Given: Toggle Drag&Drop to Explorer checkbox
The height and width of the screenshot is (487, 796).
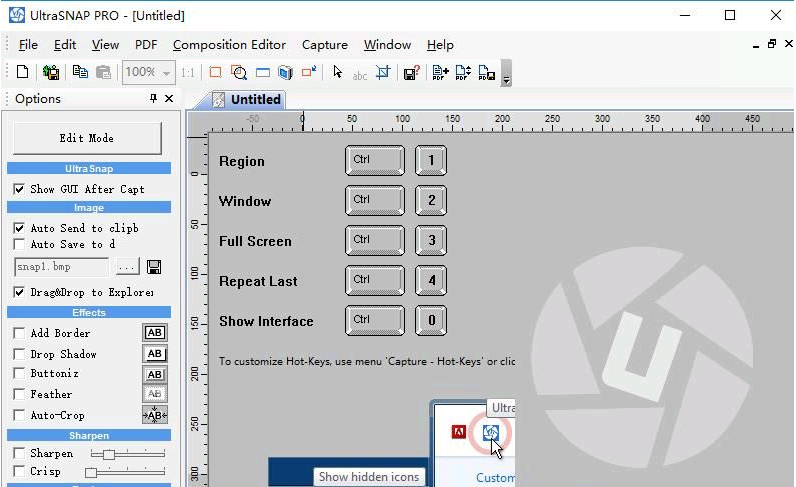Looking at the screenshot, I should tap(19, 292).
